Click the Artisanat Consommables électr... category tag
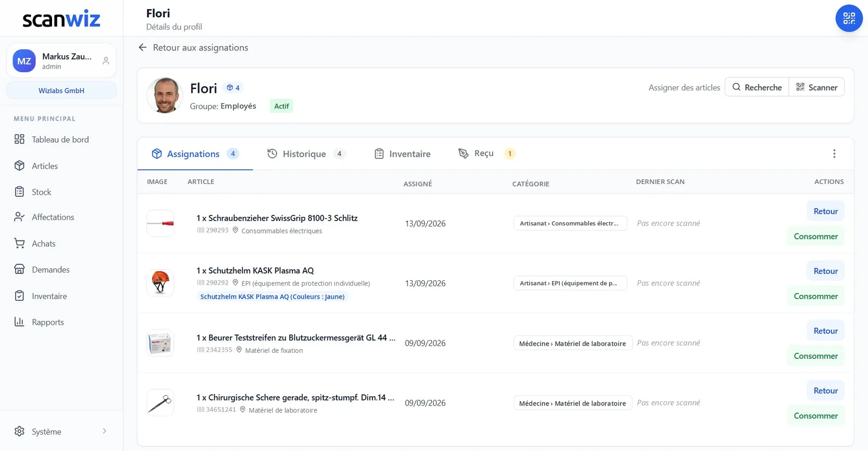Image resolution: width=868 pixels, height=451 pixels. 570,223
